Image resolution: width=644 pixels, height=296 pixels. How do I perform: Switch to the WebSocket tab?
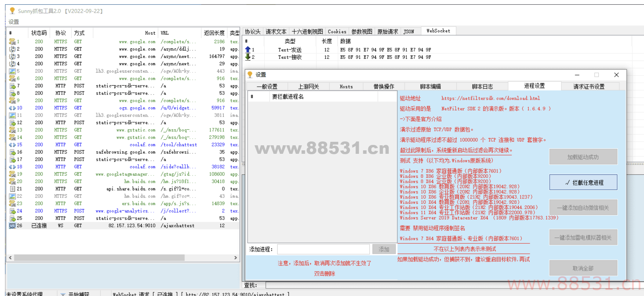point(438,31)
